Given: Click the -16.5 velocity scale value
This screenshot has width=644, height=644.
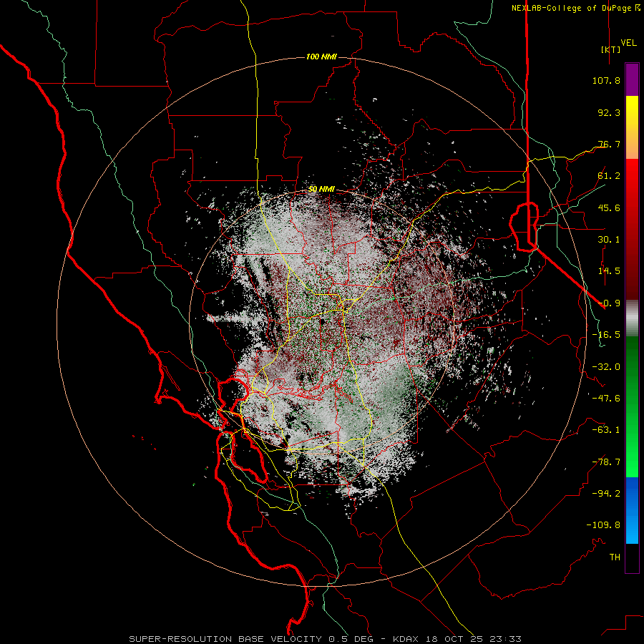Looking at the screenshot, I should click(x=606, y=335).
